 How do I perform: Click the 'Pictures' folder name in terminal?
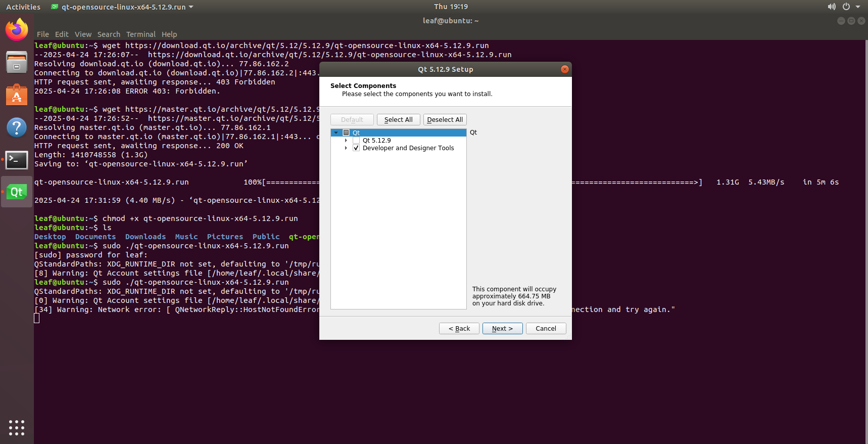coord(225,237)
